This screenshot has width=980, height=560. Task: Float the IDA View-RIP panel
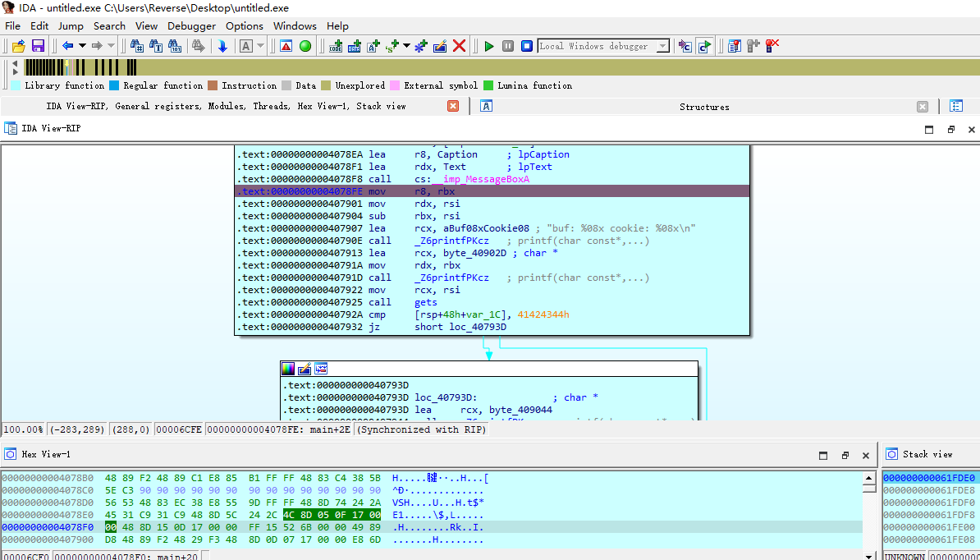[x=951, y=130]
